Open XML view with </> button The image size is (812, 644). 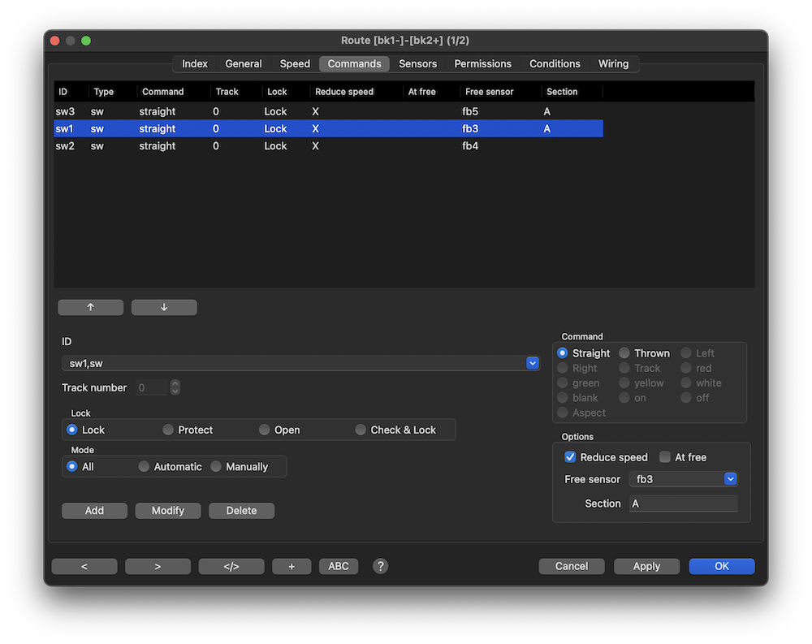pyautogui.click(x=231, y=566)
